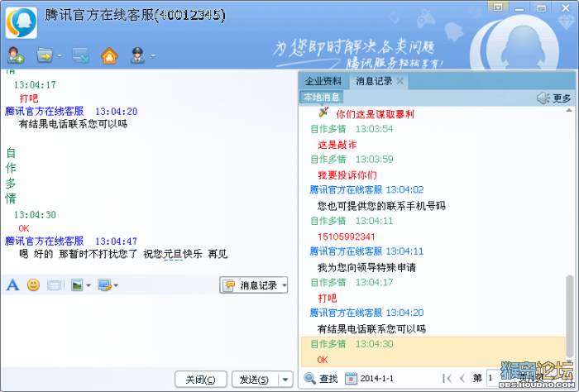
Task: Click the 关闭(C) button
Action: (200, 380)
